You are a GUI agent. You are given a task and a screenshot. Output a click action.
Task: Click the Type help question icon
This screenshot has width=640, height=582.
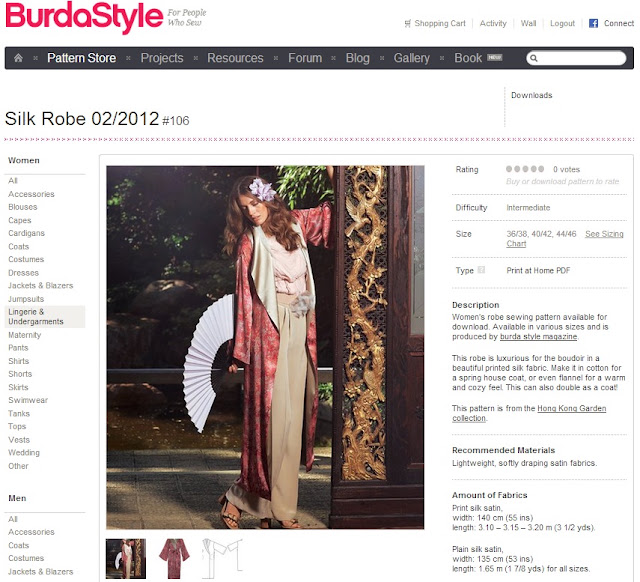481,270
